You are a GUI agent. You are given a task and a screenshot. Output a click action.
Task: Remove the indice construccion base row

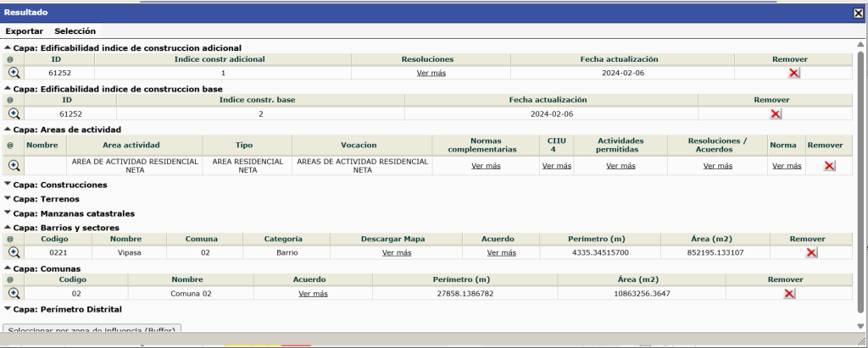click(776, 113)
